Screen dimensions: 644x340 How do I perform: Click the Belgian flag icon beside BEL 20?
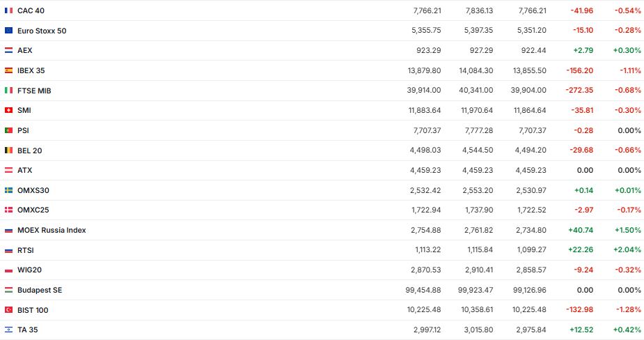click(x=8, y=150)
